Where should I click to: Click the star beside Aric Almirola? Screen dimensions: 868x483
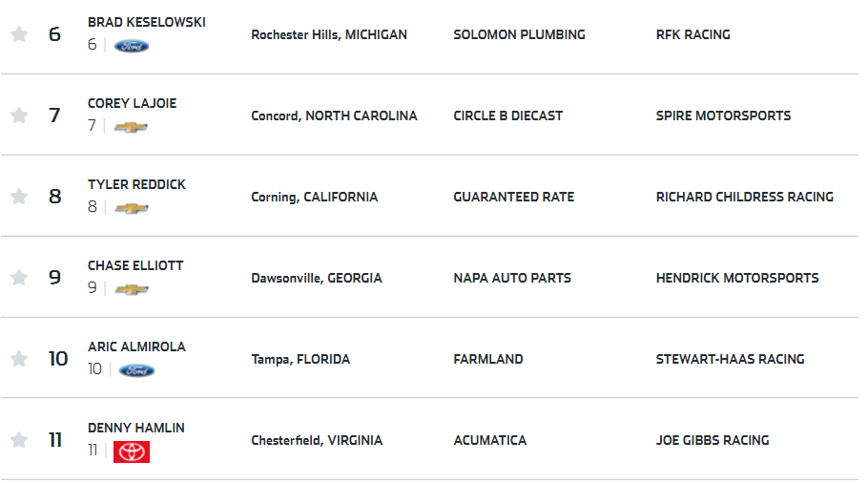tap(19, 358)
